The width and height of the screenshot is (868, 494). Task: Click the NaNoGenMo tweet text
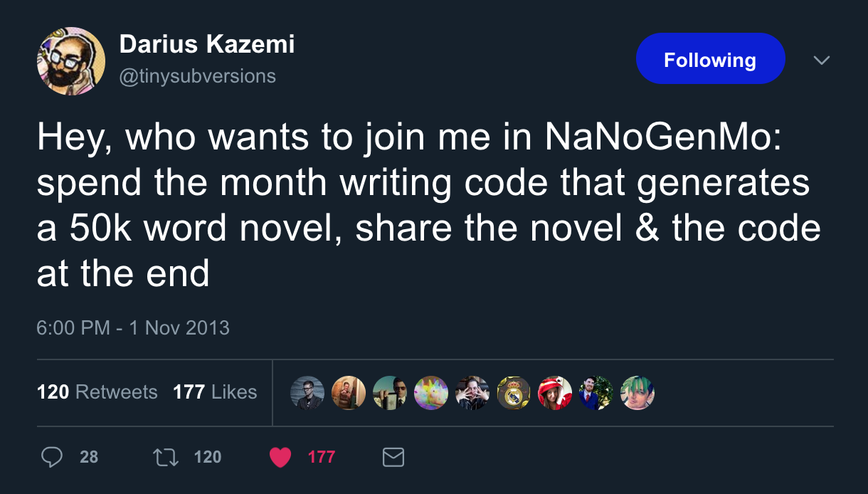427,205
